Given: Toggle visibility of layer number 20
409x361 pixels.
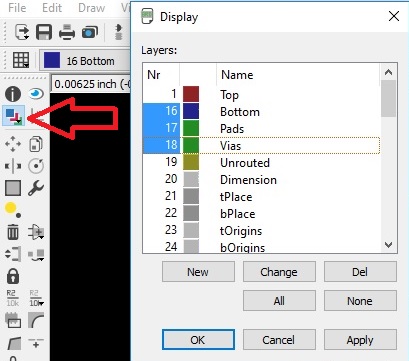Looking at the screenshot, I should 171,179.
